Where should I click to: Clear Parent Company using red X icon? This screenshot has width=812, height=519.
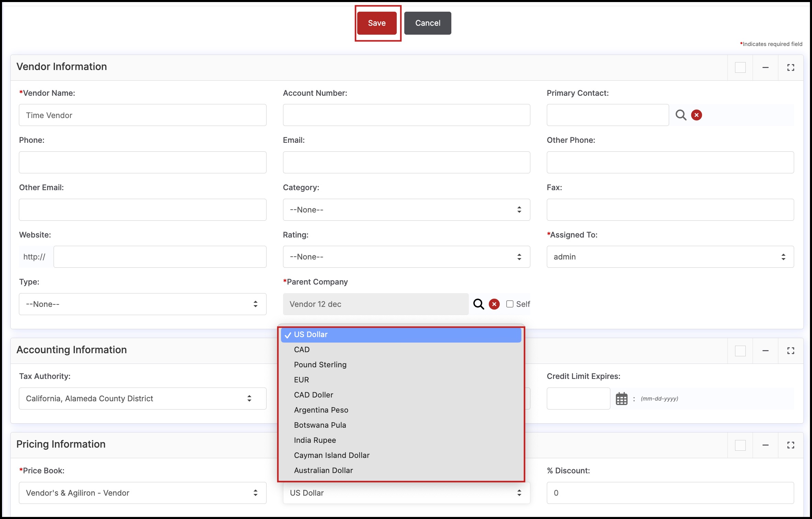tap(494, 304)
